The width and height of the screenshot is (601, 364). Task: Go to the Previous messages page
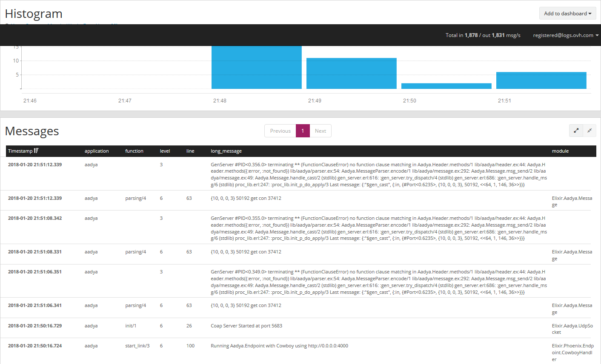coord(280,131)
